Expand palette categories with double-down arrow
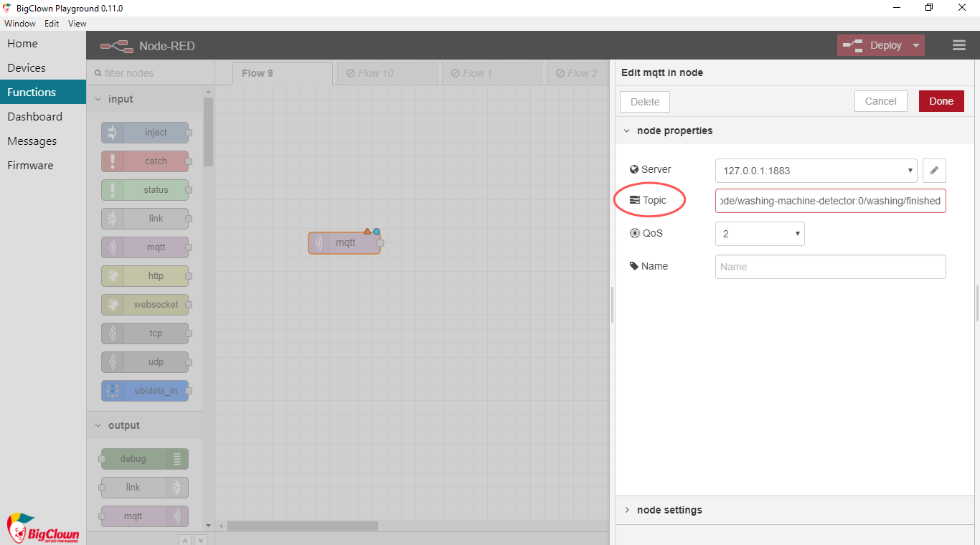 [x=201, y=540]
